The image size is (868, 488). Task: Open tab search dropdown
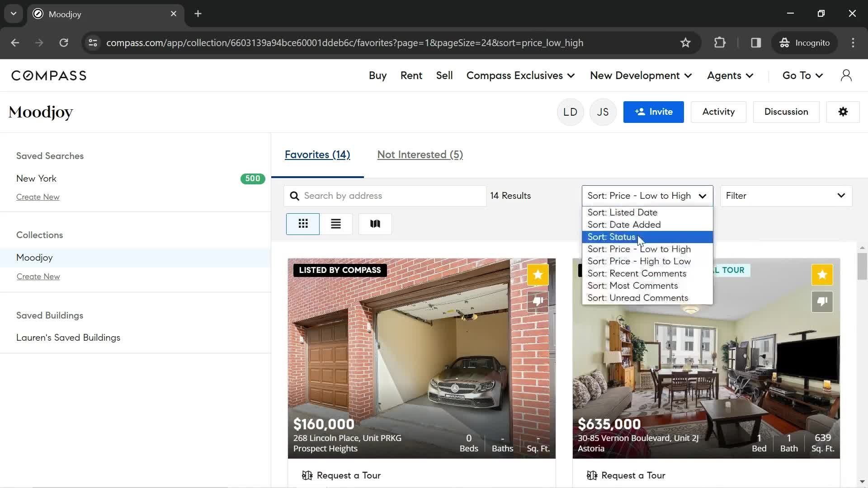point(14,14)
